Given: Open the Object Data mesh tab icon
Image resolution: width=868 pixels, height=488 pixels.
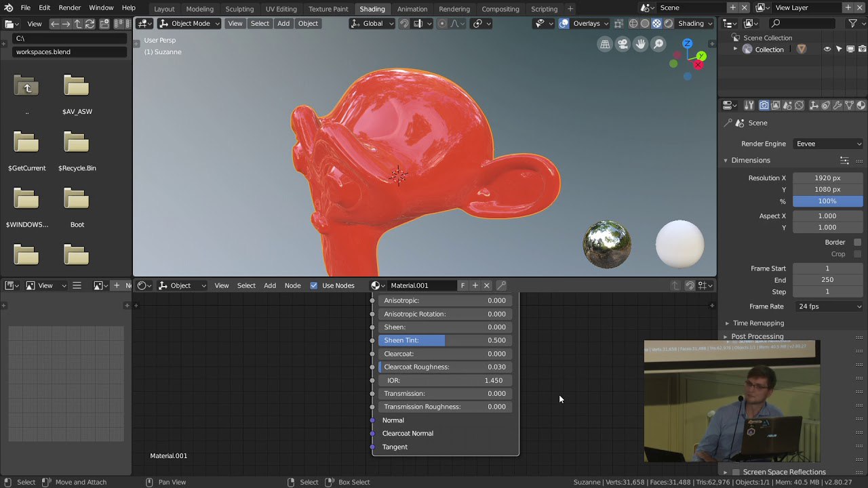Looking at the screenshot, I should 849,105.
